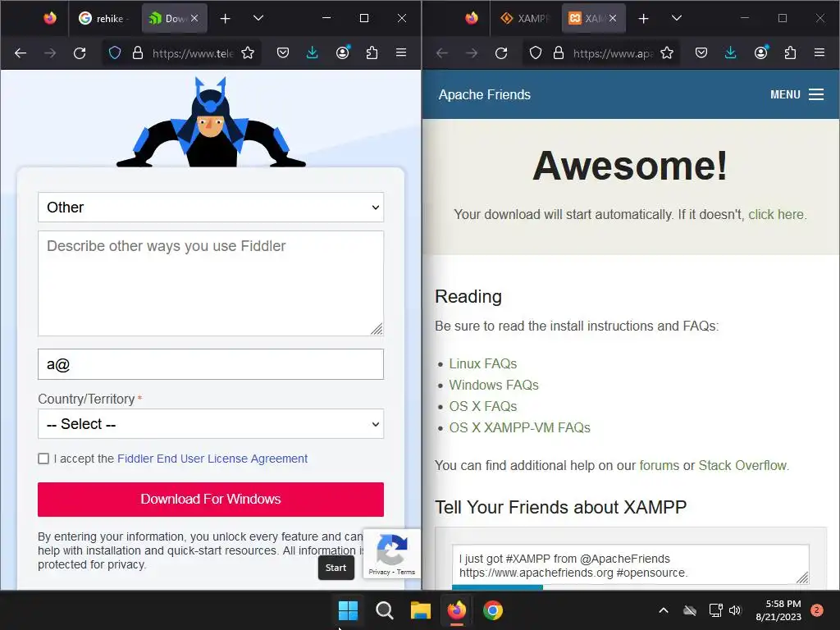Select the Download Fiddler tab
Screen dimensions: 840x630
pos(175,19)
